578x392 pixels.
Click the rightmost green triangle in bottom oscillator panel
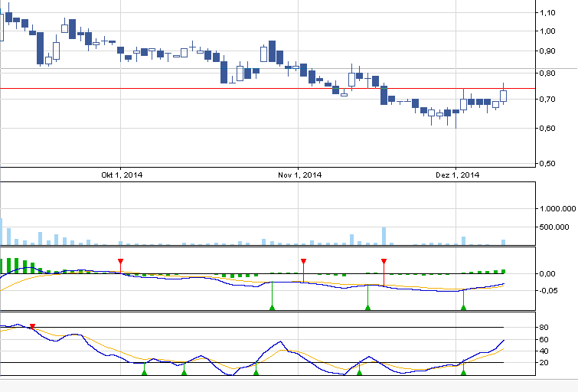click(x=463, y=372)
